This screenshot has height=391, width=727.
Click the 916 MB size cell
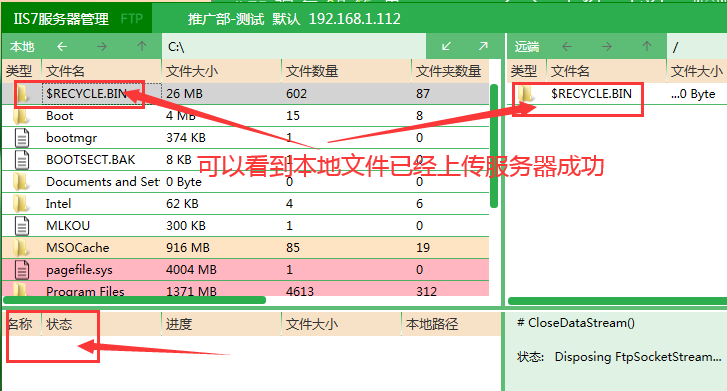coord(188,248)
